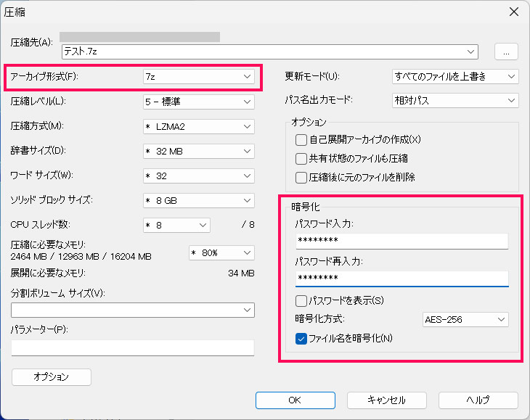Expand the 辞書サイズ dropdown
Screen dimensions: 530x420
click(x=199, y=151)
